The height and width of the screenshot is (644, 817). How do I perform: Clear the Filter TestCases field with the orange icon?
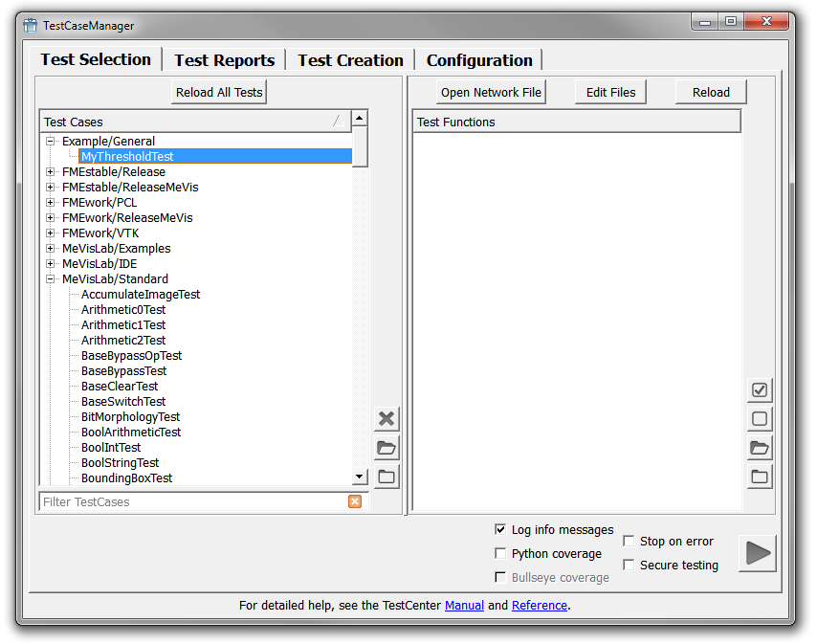(x=355, y=501)
